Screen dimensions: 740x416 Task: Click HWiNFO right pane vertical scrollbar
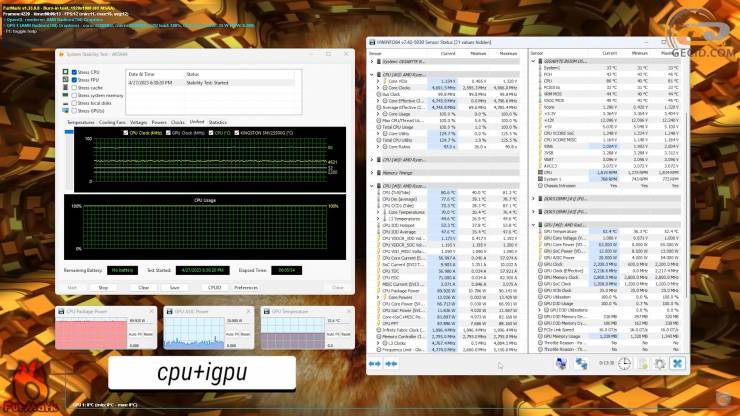click(x=685, y=205)
